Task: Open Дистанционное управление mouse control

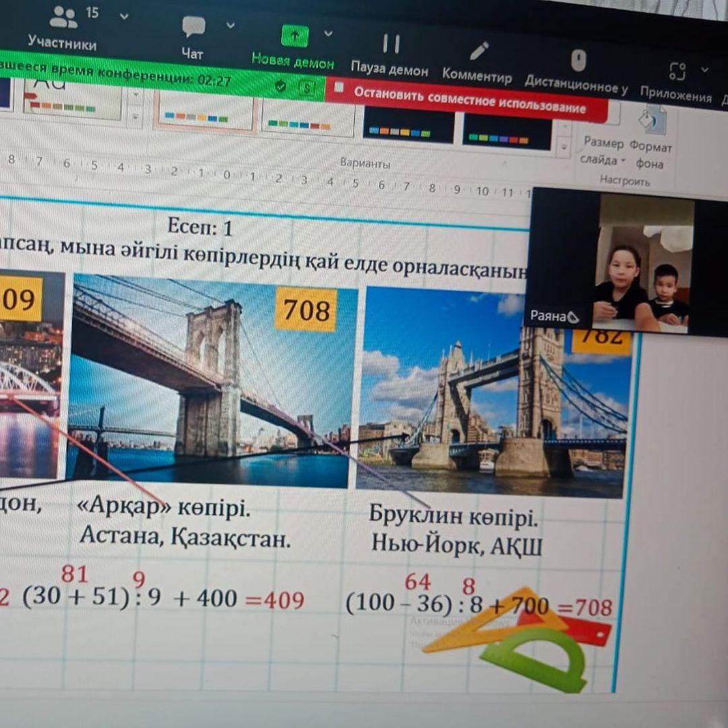Action: coord(576,73)
